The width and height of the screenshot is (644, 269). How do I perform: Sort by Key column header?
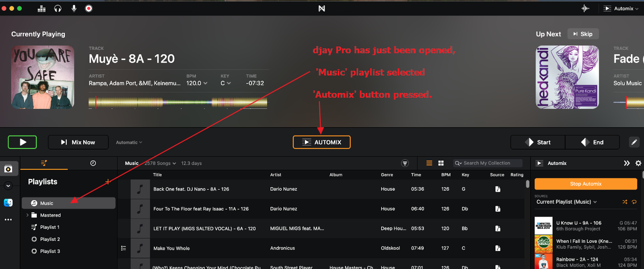point(465,175)
